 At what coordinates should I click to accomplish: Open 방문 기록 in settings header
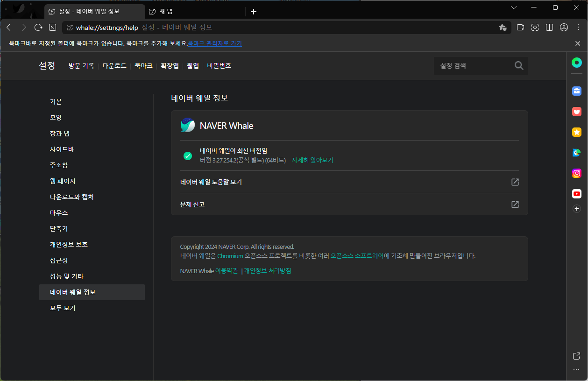click(81, 66)
